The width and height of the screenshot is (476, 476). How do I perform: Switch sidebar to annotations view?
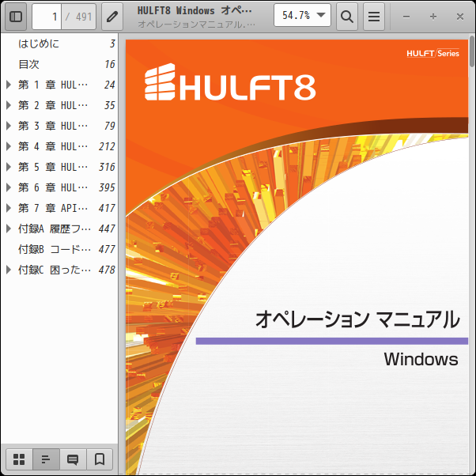[x=73, y=459]
